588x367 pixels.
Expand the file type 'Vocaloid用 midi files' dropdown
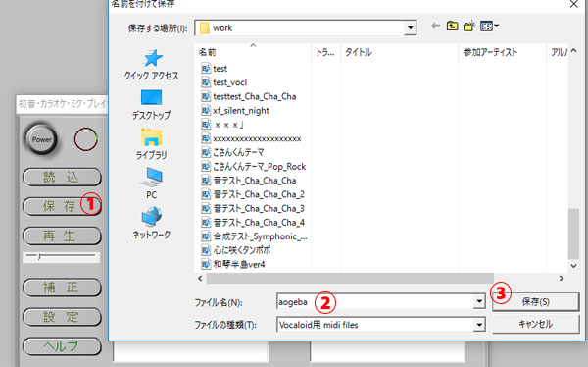(x=479, y=325)
